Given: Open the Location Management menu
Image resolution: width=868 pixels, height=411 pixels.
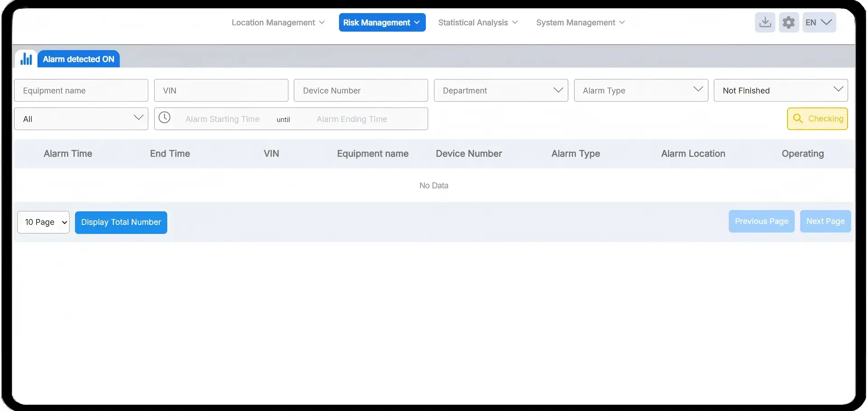Looking at the screenshot, I should pos(278,23).
